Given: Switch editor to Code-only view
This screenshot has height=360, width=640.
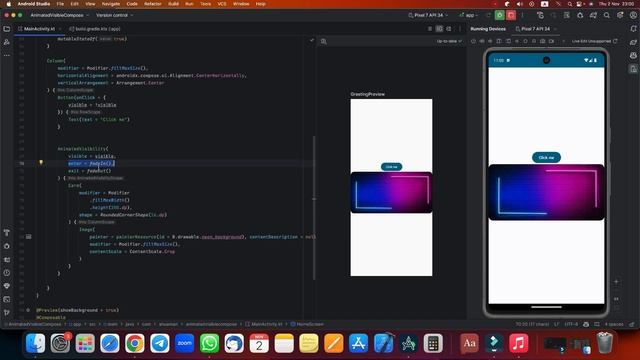Looking at the screenshot, I should point(430,29).
